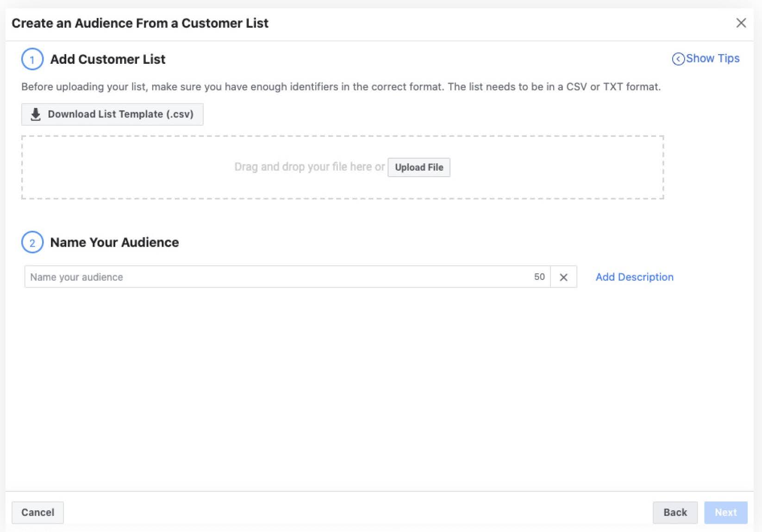Close the Create an Audience dialog
Screen dimensions: 762x532
point(741,23)
